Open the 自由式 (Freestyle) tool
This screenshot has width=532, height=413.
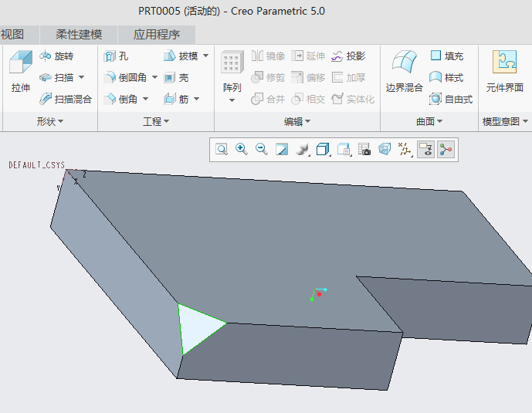(451, 99)
